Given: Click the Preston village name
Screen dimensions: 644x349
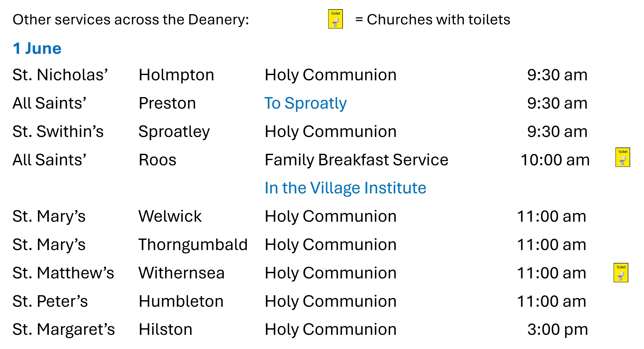Looking at the screenshot, I should point(167,103).
